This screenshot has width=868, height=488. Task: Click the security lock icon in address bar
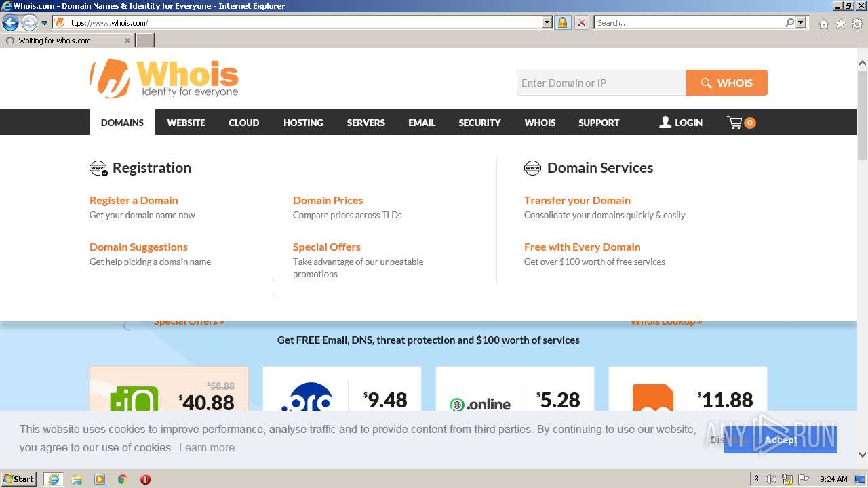coord(562,22)
